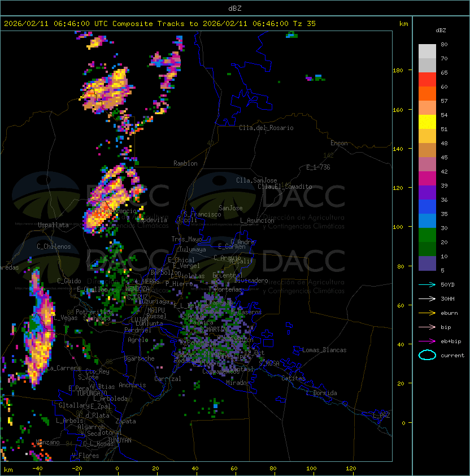
Task: Click the 'V_Flores' map label
Action: click(x=85, y=456)
